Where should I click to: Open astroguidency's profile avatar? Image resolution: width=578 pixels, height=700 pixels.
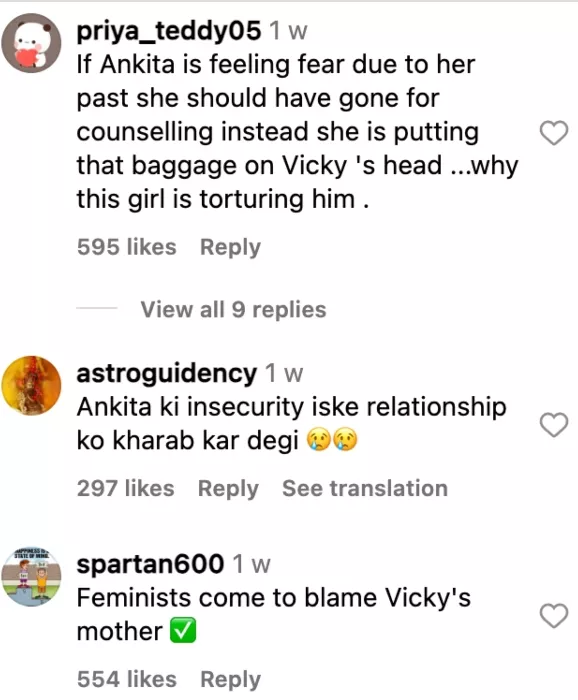coord(31,385)
